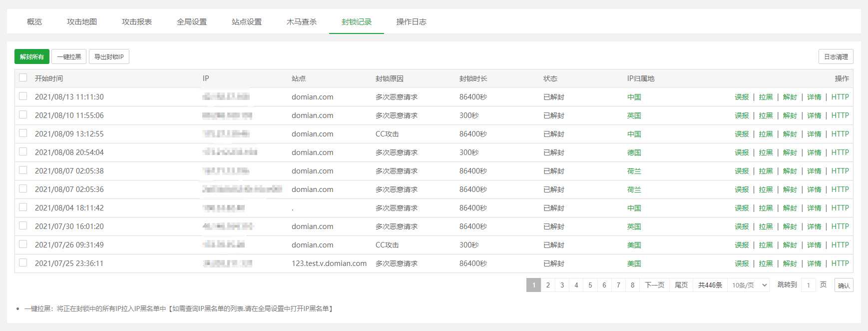Viewport: 868px width, 331px height.
Task: Click 英国 location in 2021/08/10 row
Action: 634,115
